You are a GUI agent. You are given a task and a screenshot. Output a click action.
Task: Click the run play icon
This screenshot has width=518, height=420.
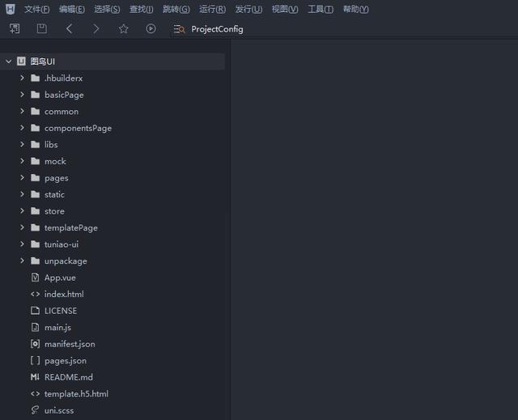151,28
